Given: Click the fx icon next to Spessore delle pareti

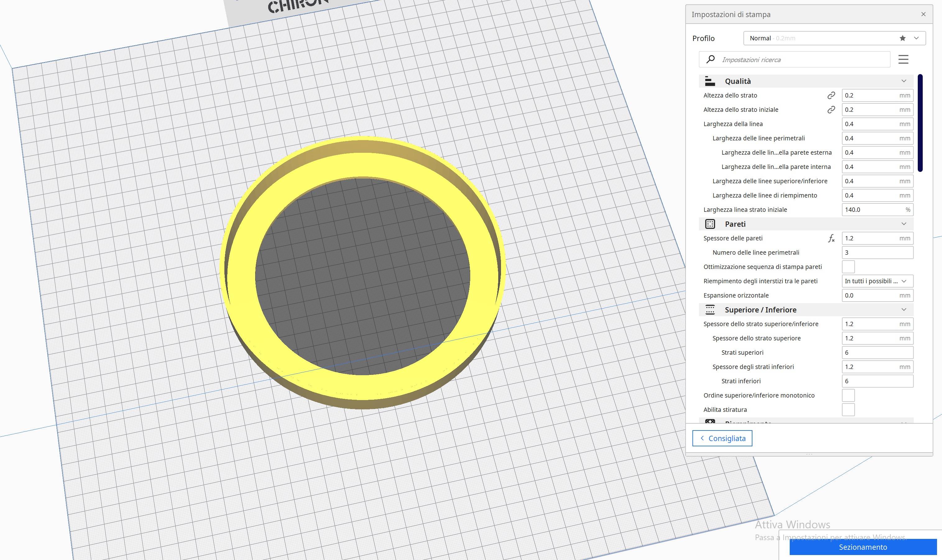Looking at the screenshot, I should [831, 238].
